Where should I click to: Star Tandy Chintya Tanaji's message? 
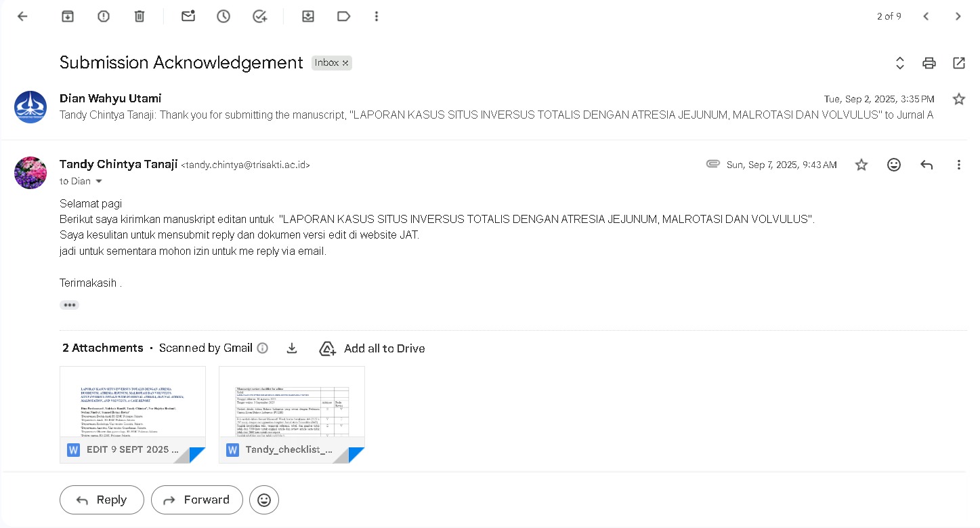[x=861, y=165]
